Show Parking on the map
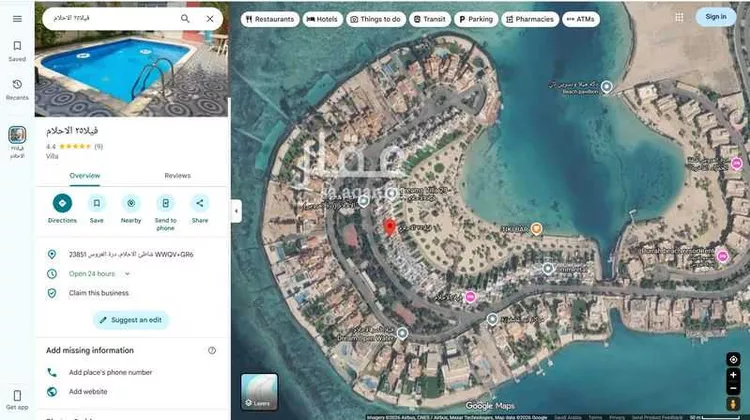The image size is (750, 420). [476, 19]
